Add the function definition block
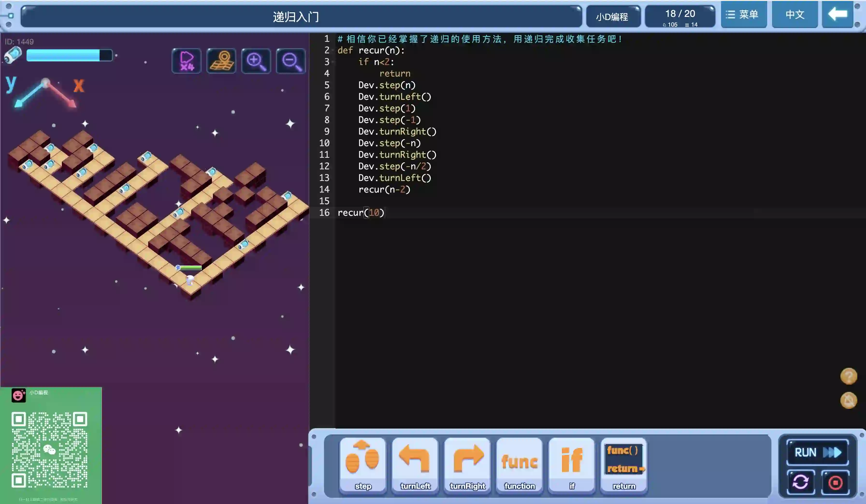The image size is (866, 504). [x=520, y=465]
